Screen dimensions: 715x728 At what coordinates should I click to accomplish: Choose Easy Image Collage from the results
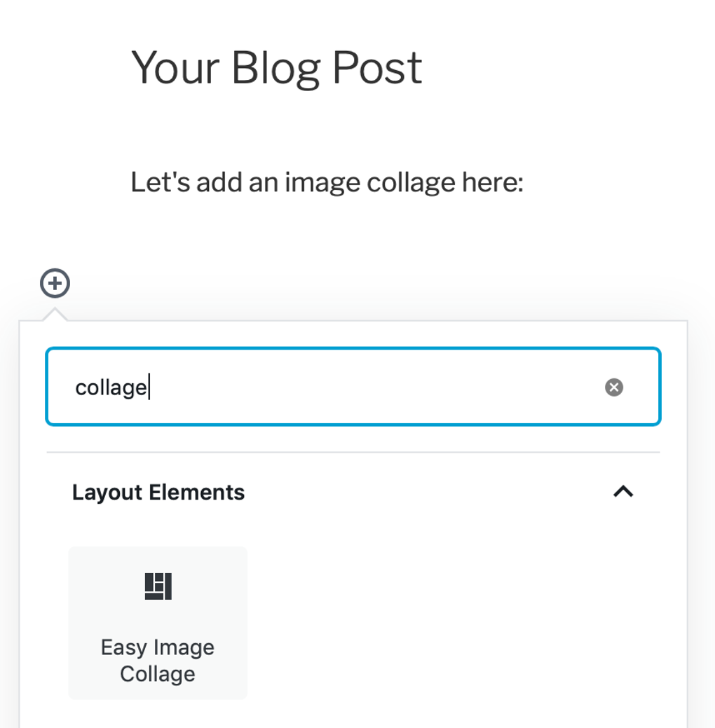click(157, 622)
